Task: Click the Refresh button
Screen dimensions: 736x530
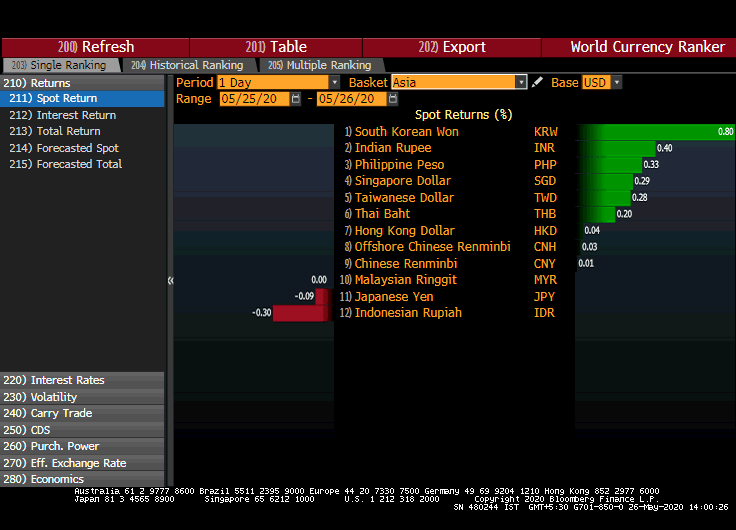Action: tap(96, 47)
